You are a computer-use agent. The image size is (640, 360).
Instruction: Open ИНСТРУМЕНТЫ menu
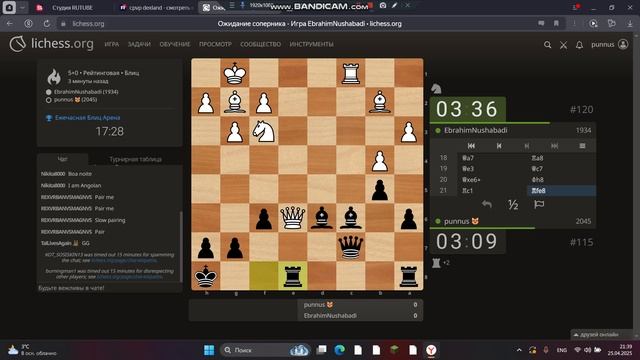coord(311,44)
